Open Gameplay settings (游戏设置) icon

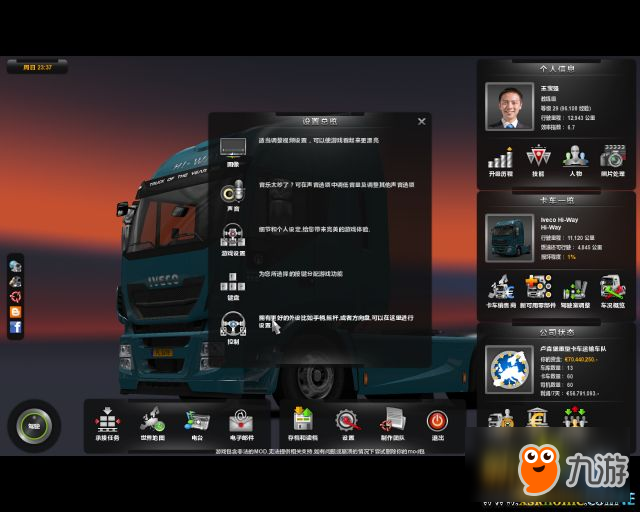tap(233, 236)
